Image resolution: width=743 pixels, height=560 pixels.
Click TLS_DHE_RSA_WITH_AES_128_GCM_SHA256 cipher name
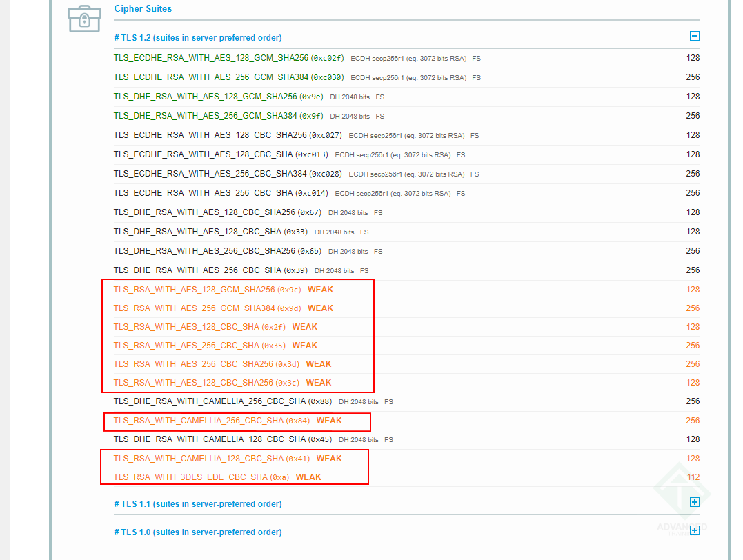[205, 97]
